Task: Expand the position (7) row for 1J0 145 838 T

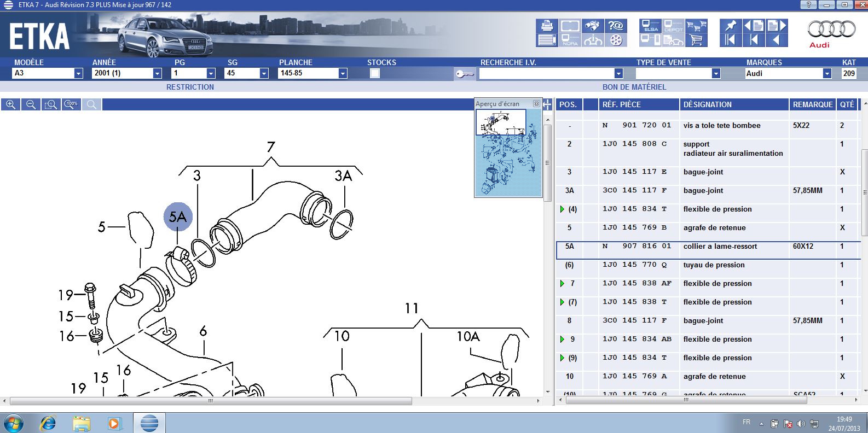Action: point(562,302)
